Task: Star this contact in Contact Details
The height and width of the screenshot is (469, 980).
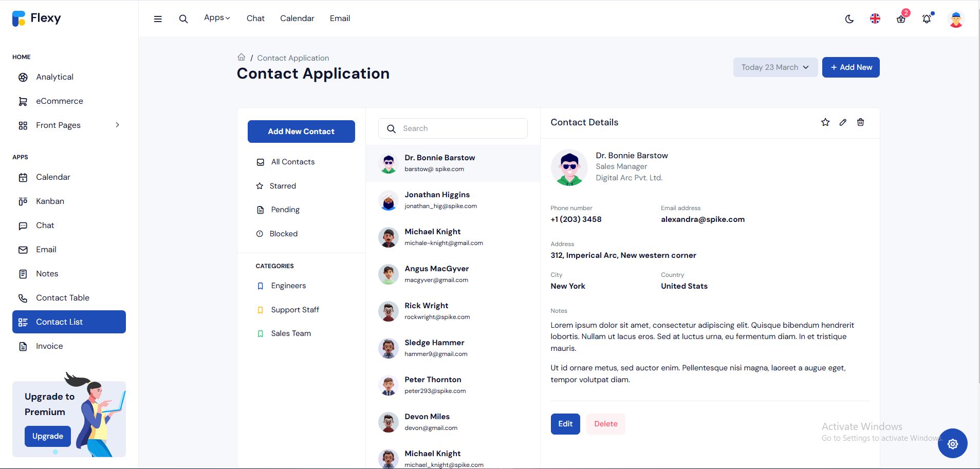Action: click(825, 122)
